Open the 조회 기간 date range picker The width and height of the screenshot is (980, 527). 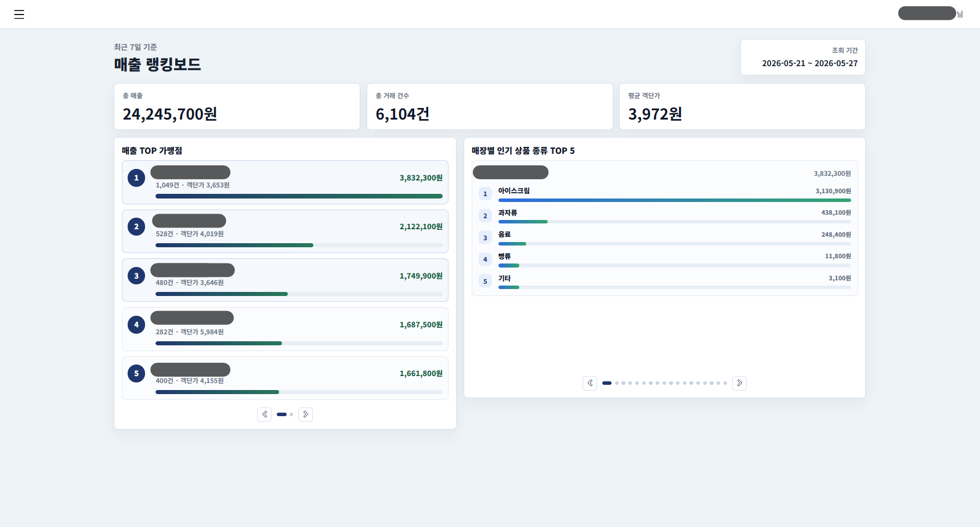point(803,57)
